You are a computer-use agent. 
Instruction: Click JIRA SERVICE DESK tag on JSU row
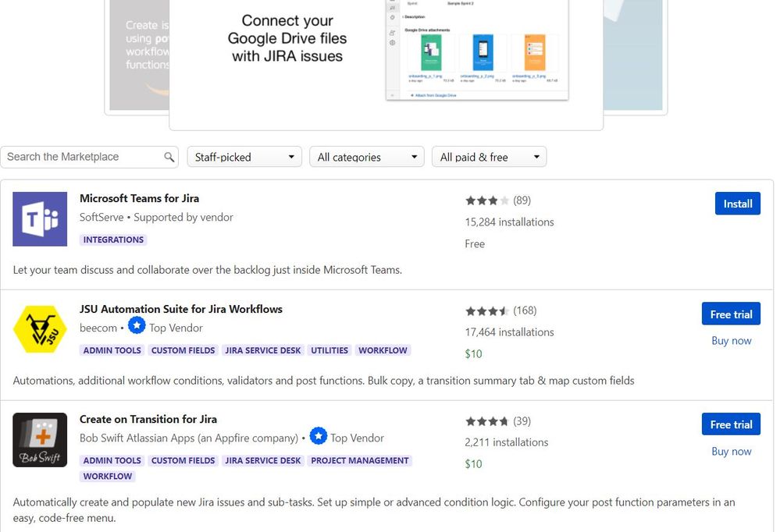click(262, 350)
